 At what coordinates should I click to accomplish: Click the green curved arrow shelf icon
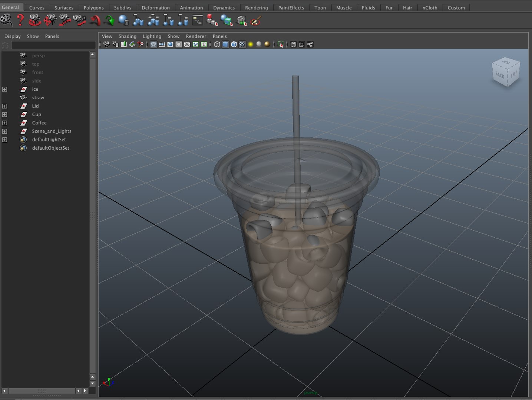pyautogui.click(x=109, y=20)
